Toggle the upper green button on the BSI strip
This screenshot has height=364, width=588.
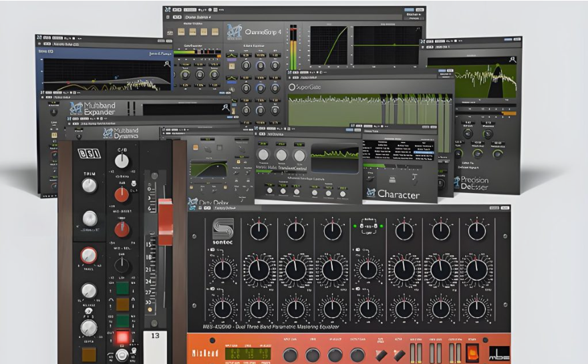click(122, 289)
